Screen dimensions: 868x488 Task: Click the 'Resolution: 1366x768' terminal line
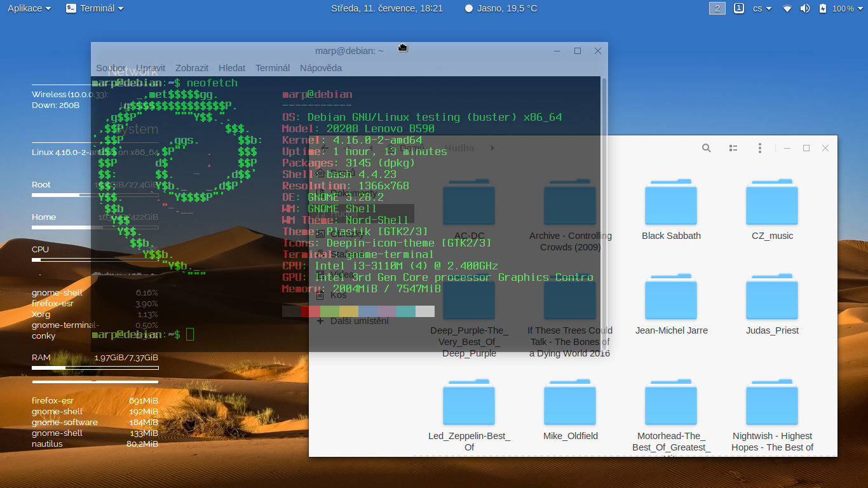346,186
